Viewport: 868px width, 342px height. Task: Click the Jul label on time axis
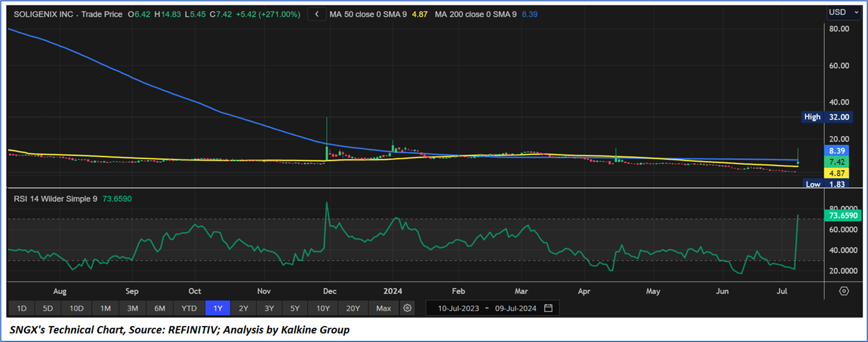tap(781, 291)
